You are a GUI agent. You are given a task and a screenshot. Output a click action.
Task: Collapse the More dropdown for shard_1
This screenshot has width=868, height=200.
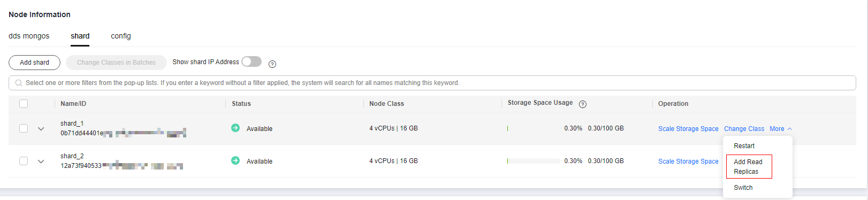[781, 129]
